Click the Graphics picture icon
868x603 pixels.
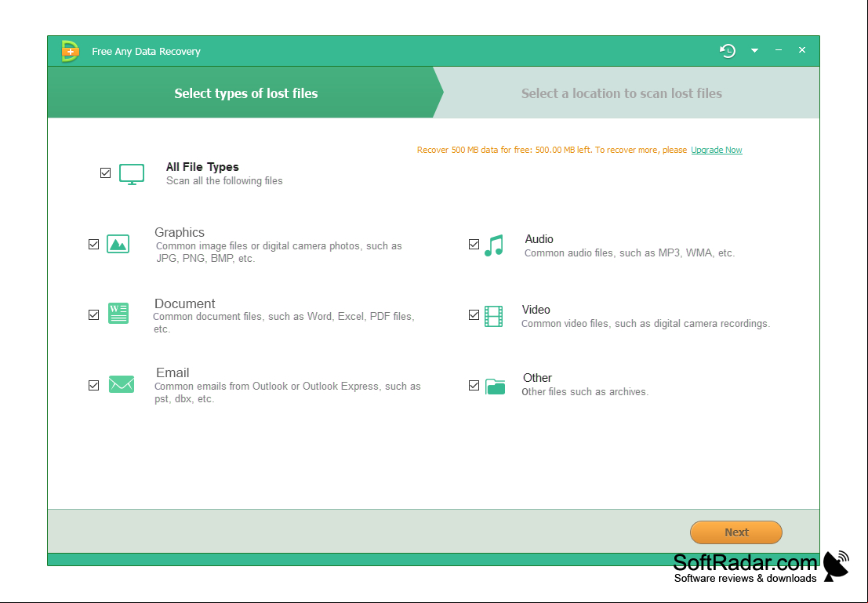point(118,244)
